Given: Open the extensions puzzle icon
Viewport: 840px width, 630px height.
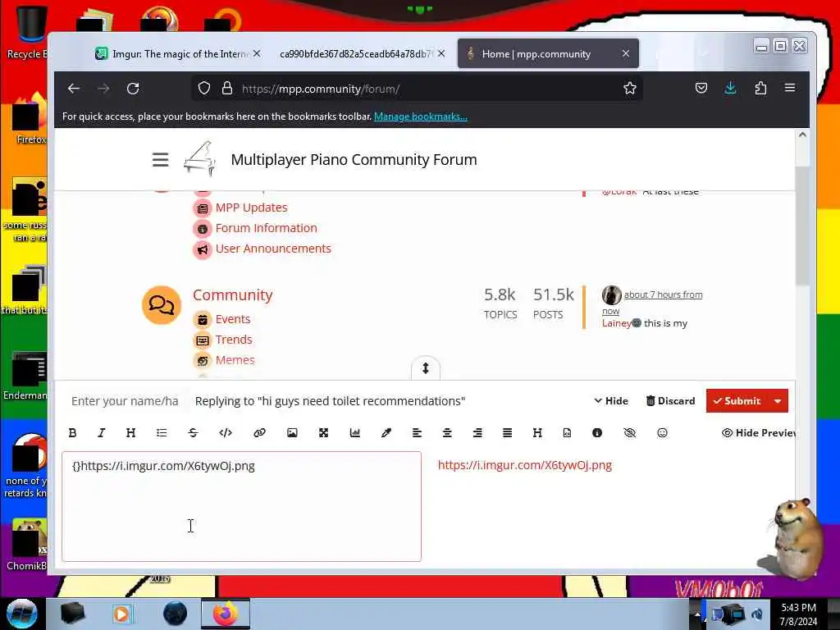Looking at the screenshot, I should click(x=760, y=89).
